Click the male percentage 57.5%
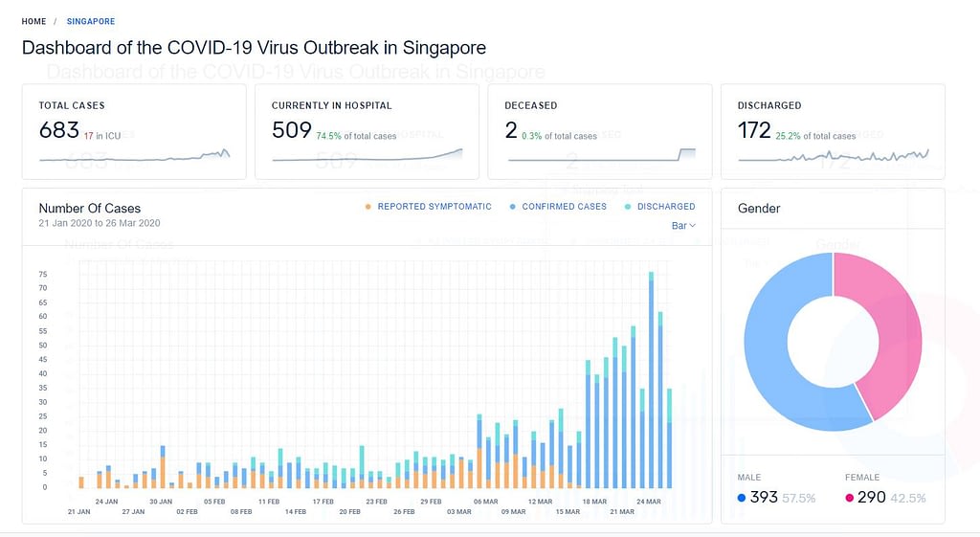The width and height of the screenshot is (980, 537). [799, 499]
